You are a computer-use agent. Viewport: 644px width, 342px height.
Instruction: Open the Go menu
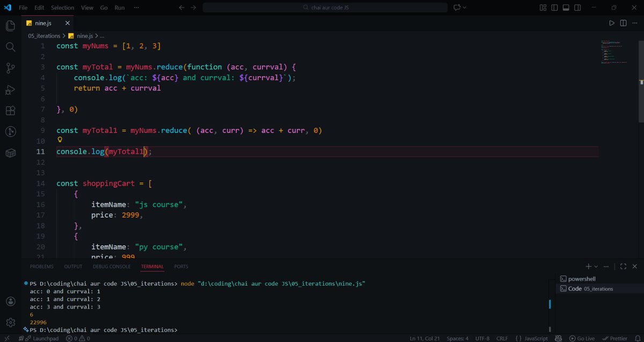click(x=104, y=8)
